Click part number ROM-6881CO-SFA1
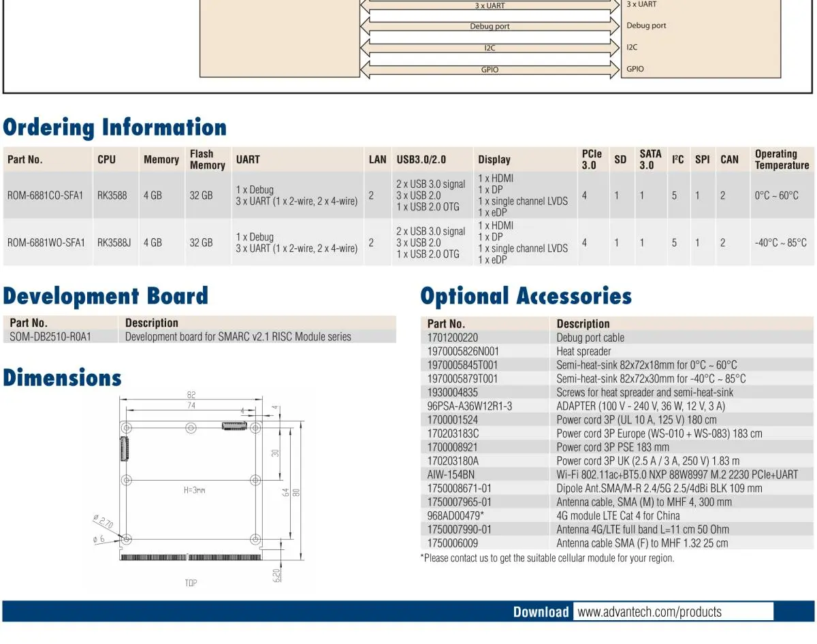 (x=46, y=195)
